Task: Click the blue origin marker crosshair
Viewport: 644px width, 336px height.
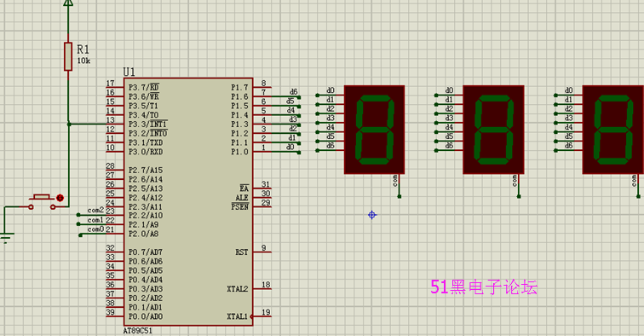Action: click(372, 215)
